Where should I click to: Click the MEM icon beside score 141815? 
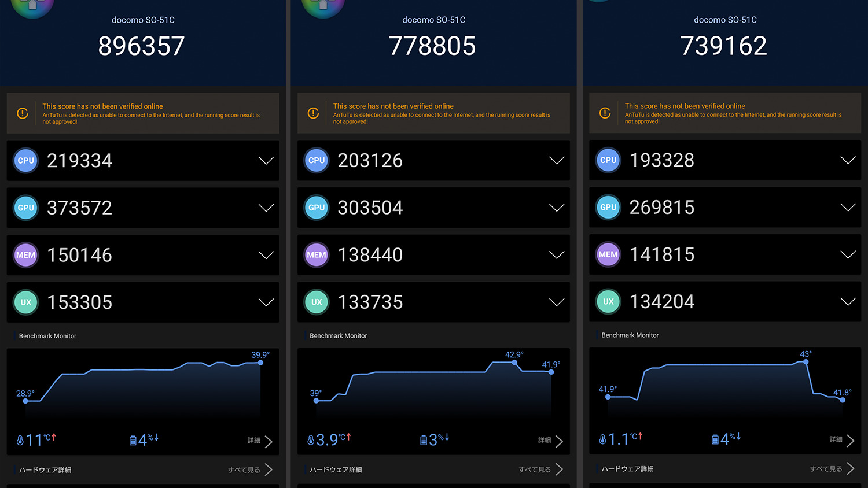coord(608,254)
